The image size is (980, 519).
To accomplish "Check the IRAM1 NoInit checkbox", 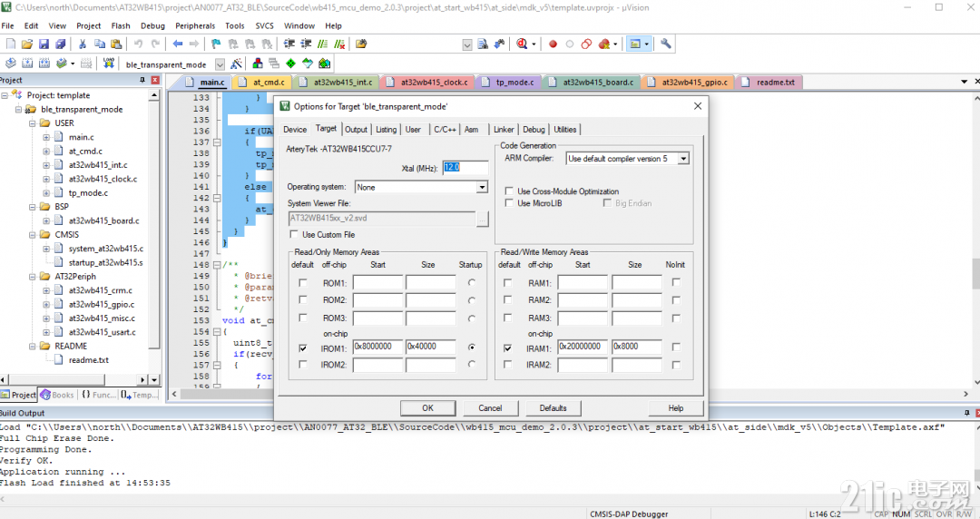I will pos(676,347).
